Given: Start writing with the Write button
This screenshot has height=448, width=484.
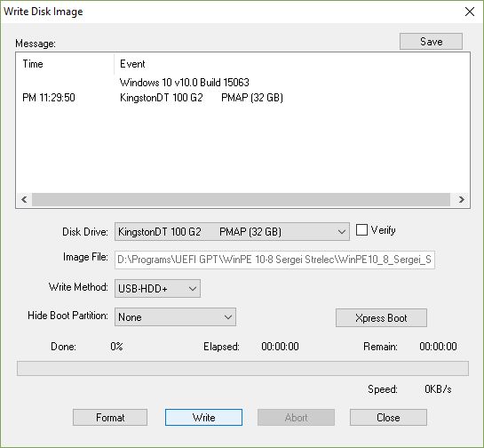Looking at the screenshot, I should (x=203, y=418).
